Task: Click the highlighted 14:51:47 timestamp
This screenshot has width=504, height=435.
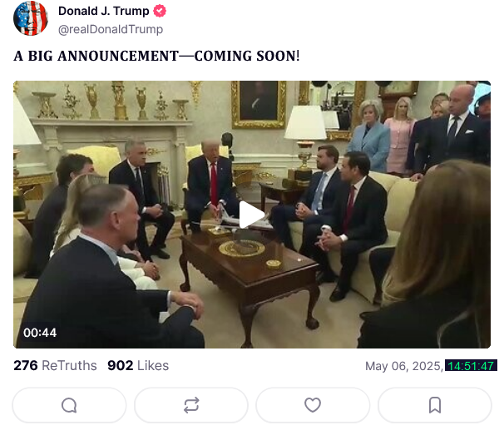Action: [471, 366]
